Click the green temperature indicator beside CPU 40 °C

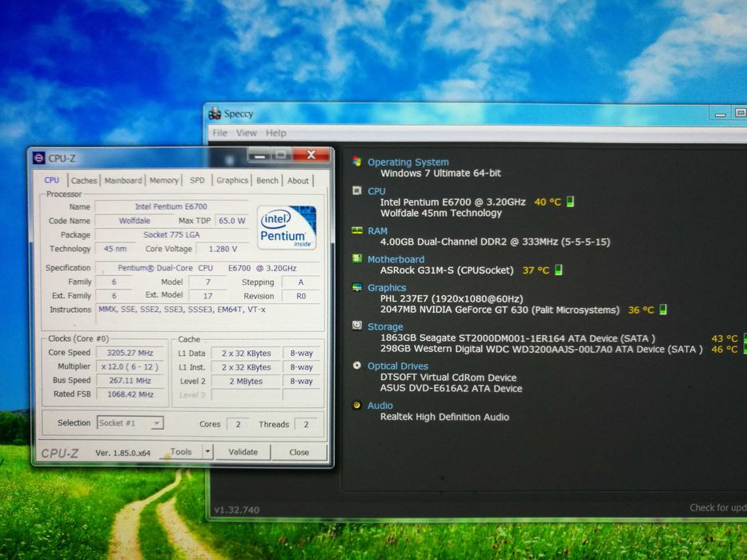click(x=570, y=202)
